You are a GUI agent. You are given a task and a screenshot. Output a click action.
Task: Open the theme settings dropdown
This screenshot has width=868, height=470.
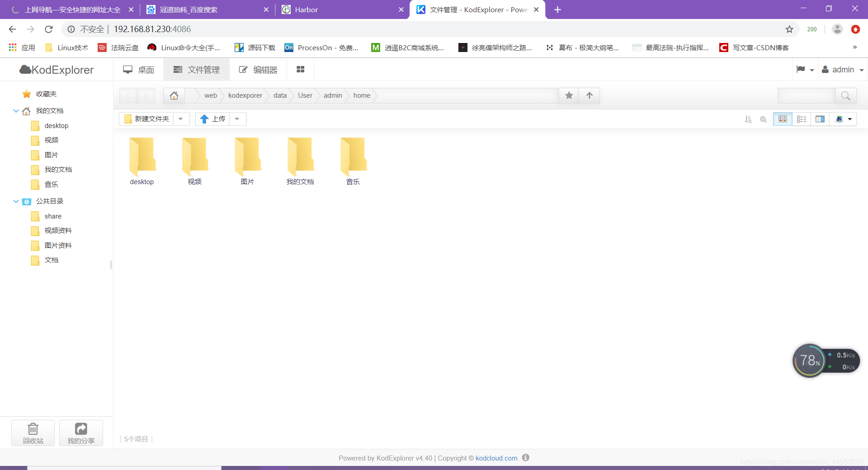click(844, 119)
